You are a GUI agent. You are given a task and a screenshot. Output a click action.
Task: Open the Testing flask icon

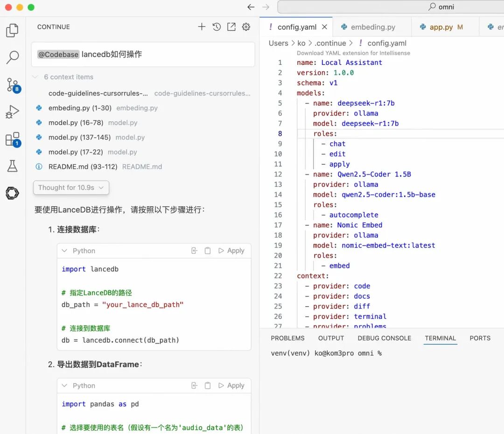(12, 166)
